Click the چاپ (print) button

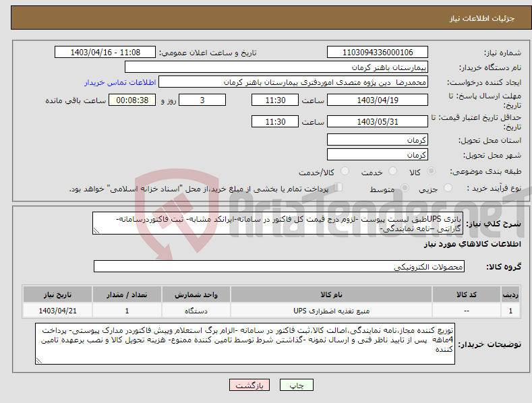pos(296,385)
